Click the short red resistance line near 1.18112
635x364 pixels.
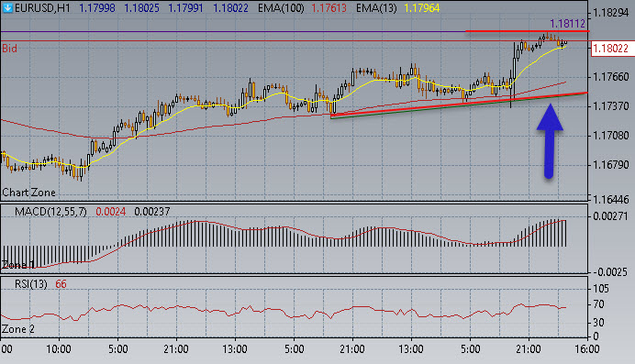tap(528, 31)
